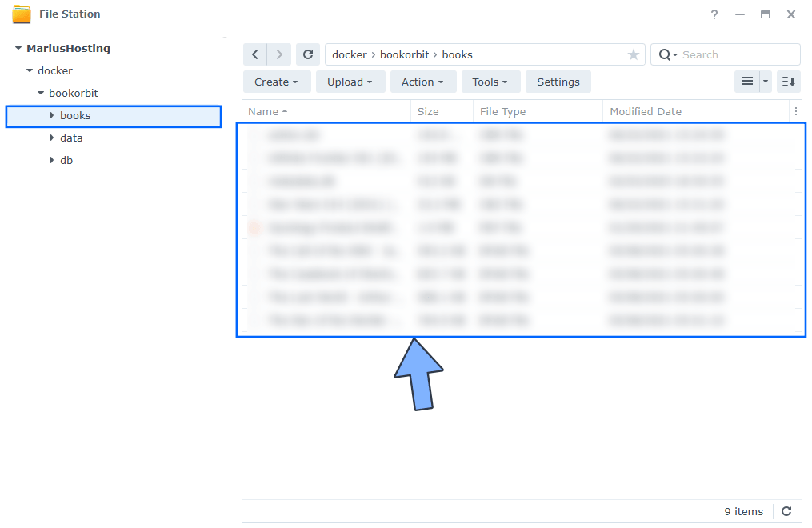
Task: Collapse the docker folder node
Action: [x=30, y=70]
